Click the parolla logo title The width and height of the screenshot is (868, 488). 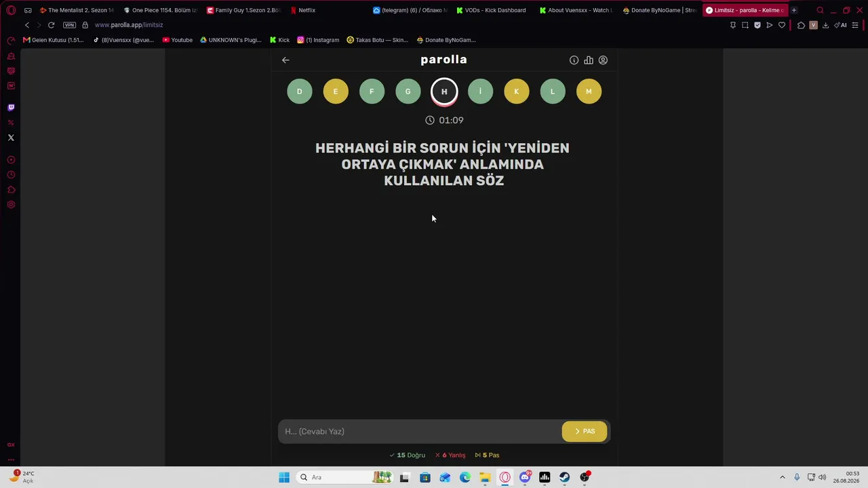(443, 60)
